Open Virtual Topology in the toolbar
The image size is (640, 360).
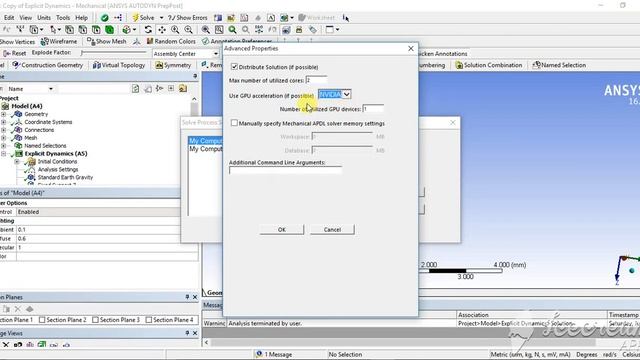pos(119,65)
